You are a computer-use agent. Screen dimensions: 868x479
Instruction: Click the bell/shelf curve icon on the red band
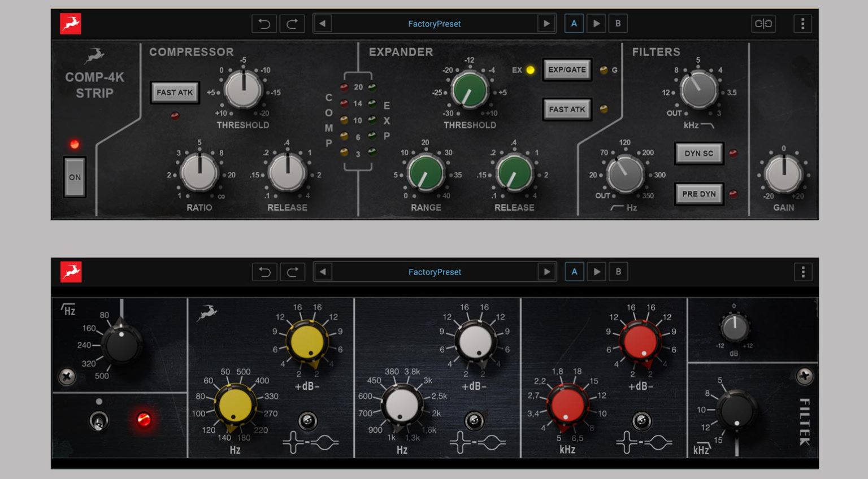641,422
